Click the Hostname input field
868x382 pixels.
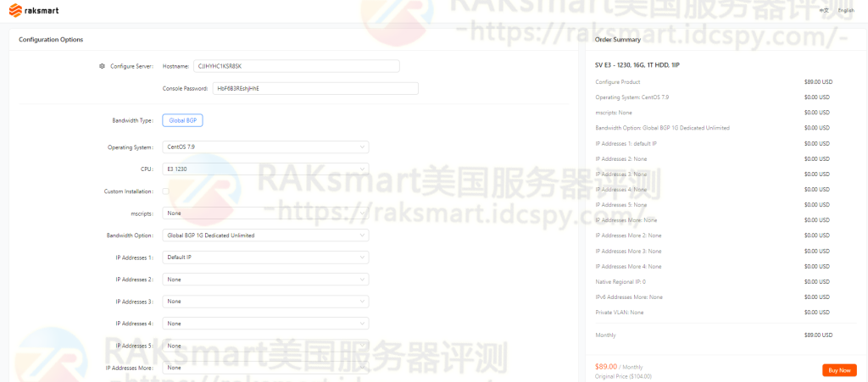click(296, 66)
